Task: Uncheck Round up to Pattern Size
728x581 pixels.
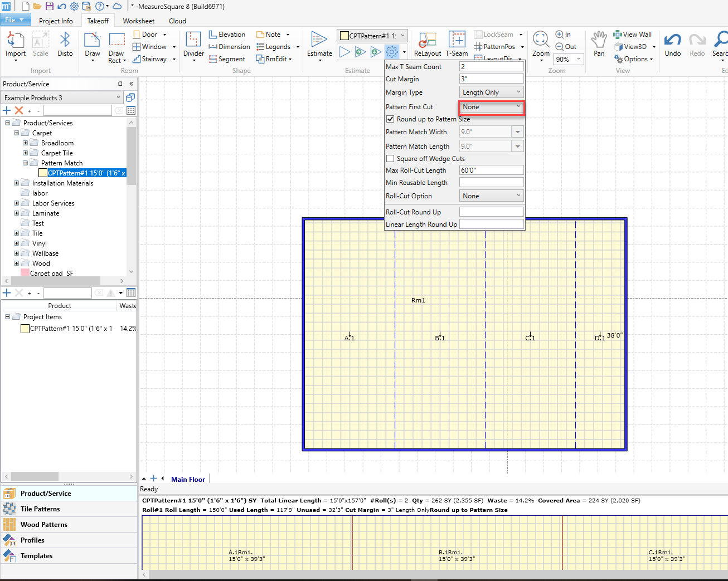Action: 390,119
